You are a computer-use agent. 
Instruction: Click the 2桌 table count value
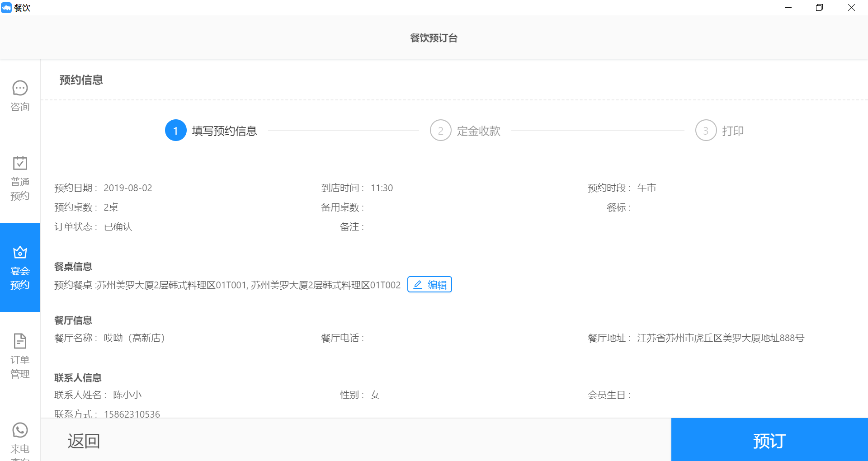point(111,207)
